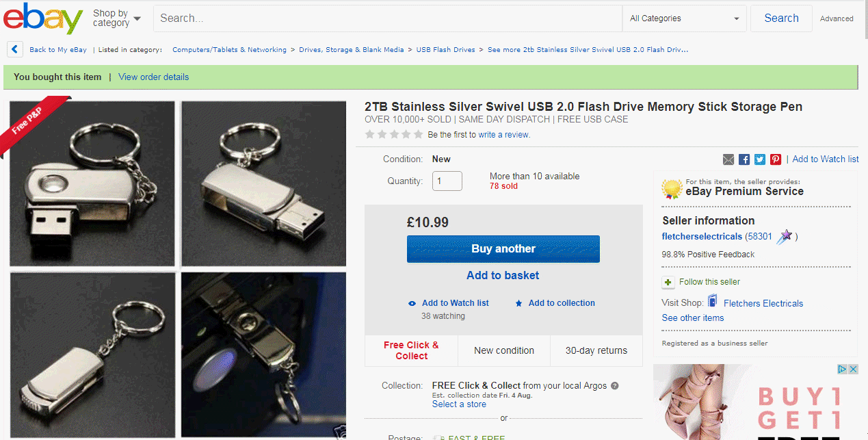Close the shoe advertisement
This screenshot has width=868, height=440.
click(x=853, y=370)
